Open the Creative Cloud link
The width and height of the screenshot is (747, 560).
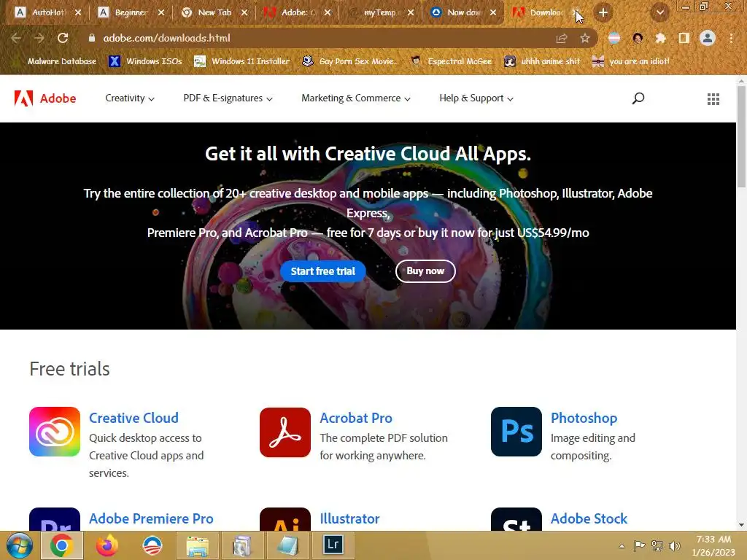tap(134, 418)
